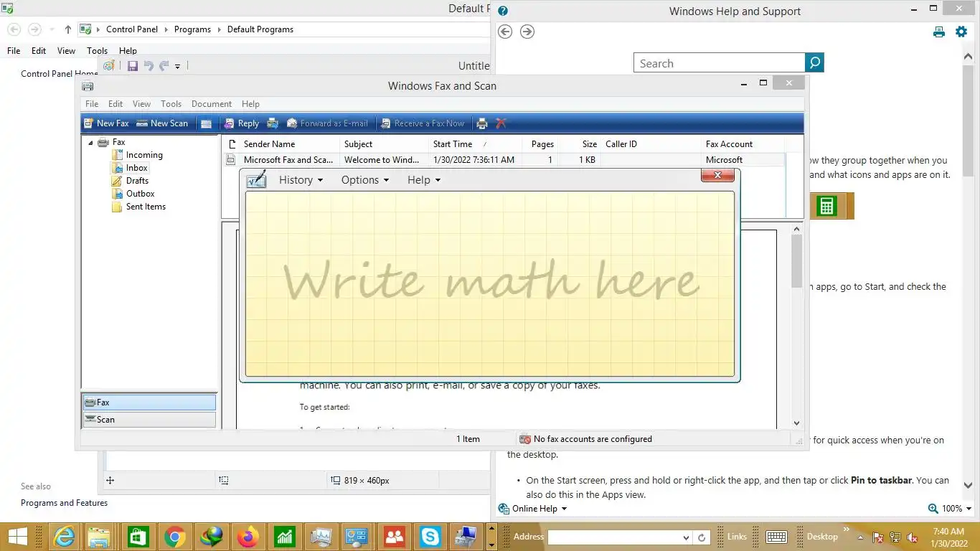Click New Fax in Fax toolbar

(x=106, y=123)
